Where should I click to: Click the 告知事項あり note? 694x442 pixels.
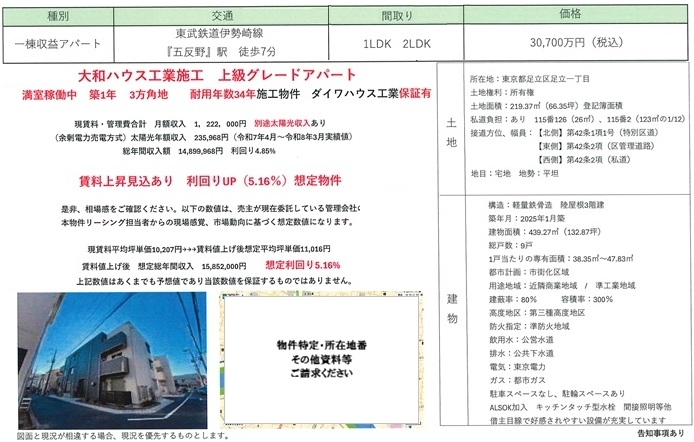point(660,433)
